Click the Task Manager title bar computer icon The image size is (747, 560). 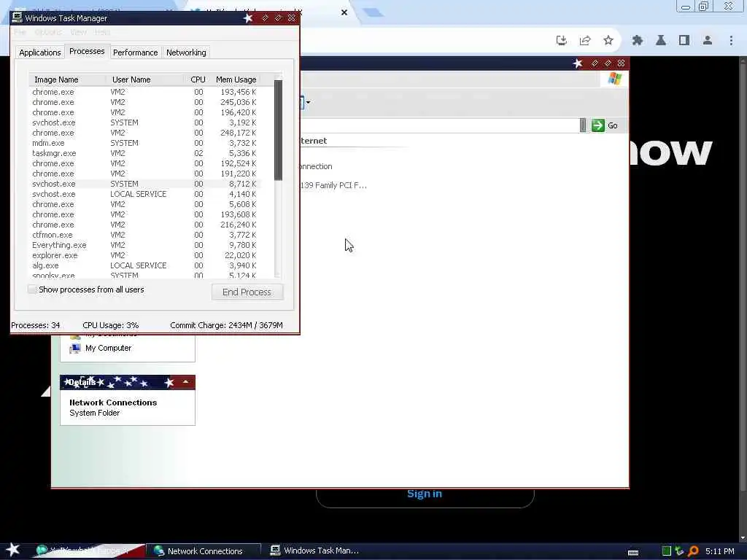(17, 17)
